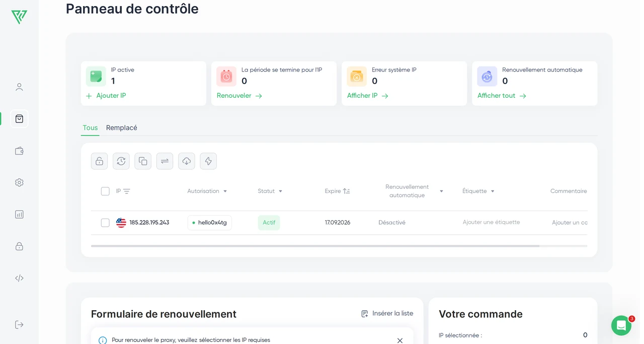Click the renew clock-arrow toolbar icon
The image size is (644, 344).
coord(121,161)
